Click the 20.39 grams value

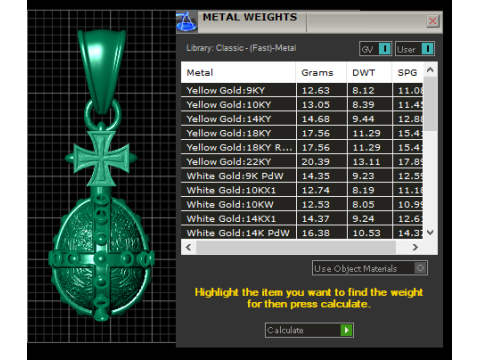316,162
